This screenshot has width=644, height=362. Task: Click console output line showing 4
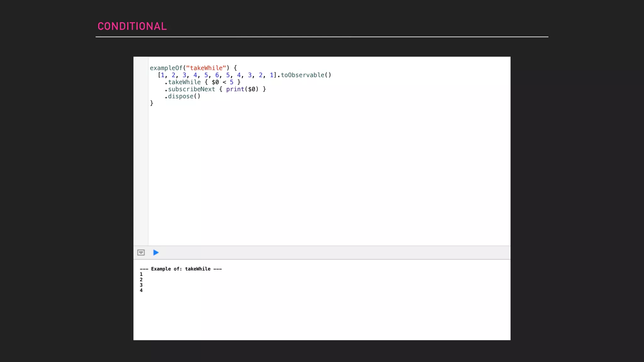coord(141,290)
